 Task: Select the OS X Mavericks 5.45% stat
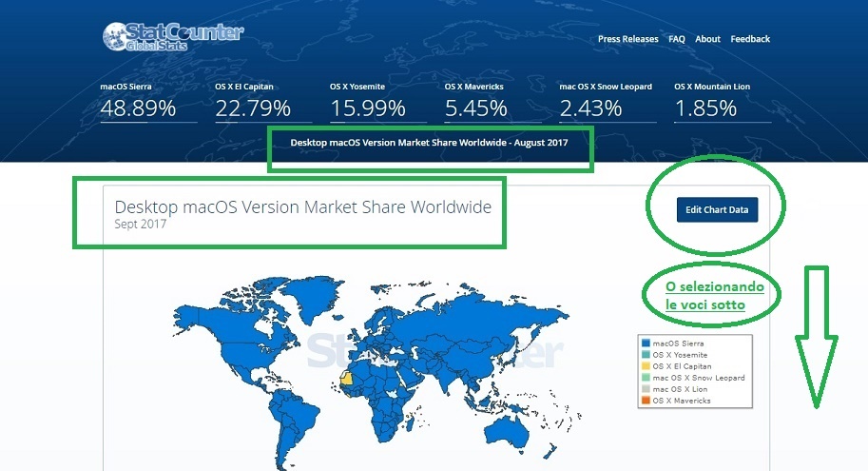[x=492, y=102]
